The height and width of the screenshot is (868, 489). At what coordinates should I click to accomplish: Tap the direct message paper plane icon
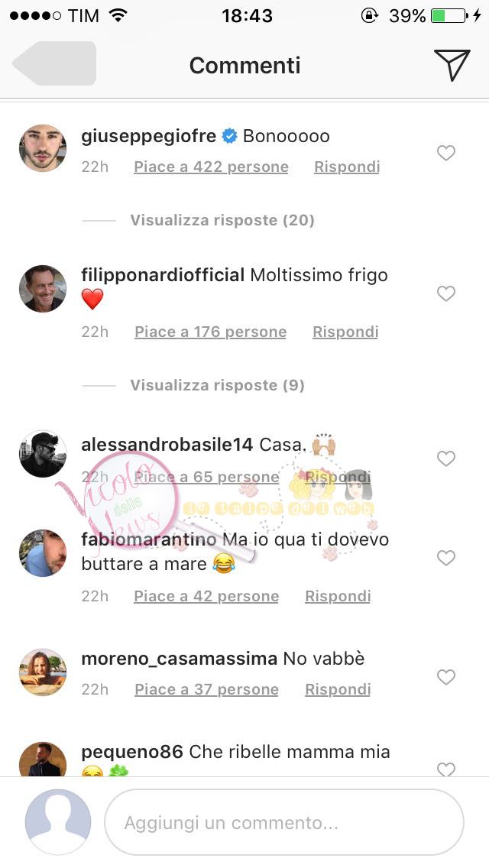pos(452,65)
